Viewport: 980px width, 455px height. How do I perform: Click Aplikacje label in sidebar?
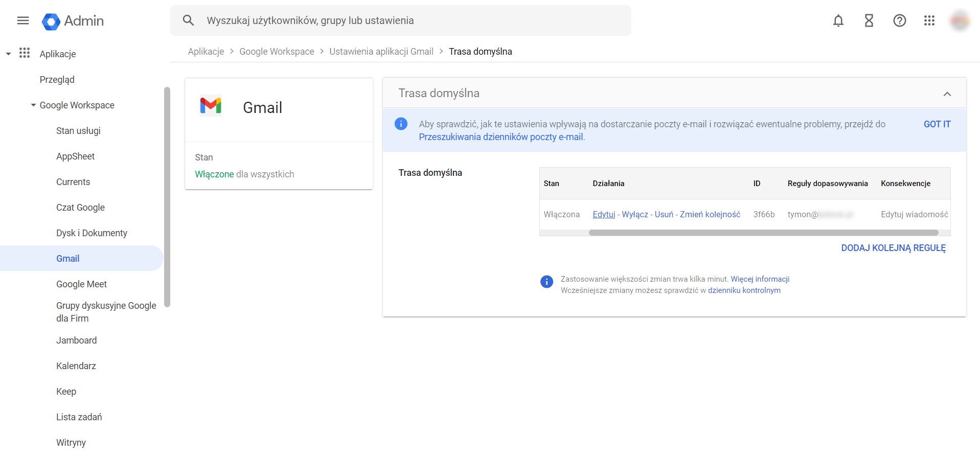point(58,54)
